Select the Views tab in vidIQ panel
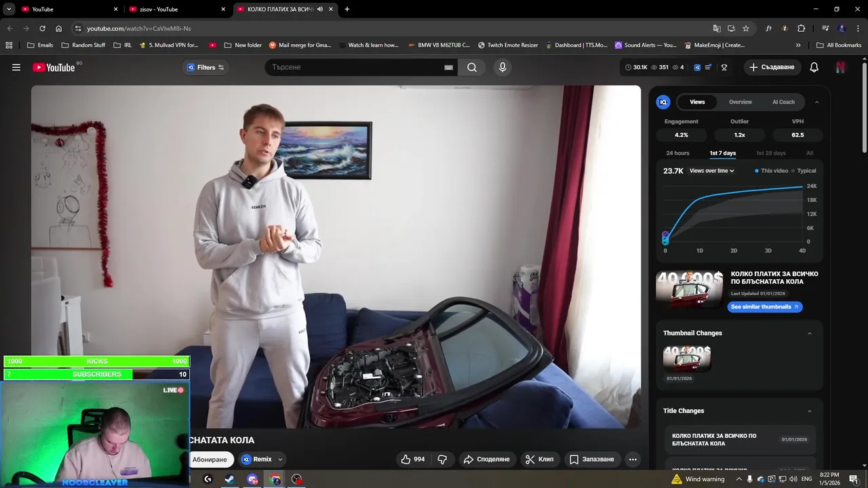868x488 pixels. 697,102
